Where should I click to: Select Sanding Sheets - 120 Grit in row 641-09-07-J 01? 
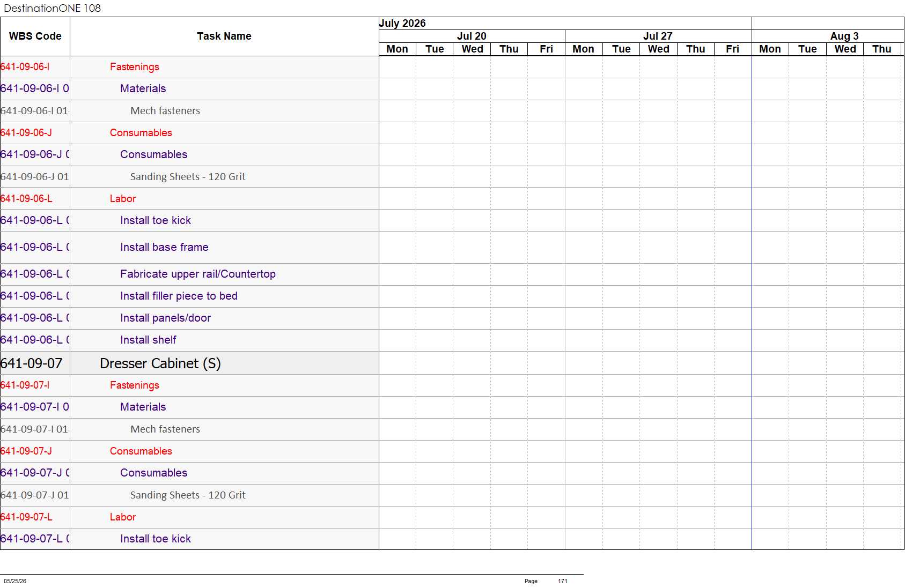(x=188, y=495)
